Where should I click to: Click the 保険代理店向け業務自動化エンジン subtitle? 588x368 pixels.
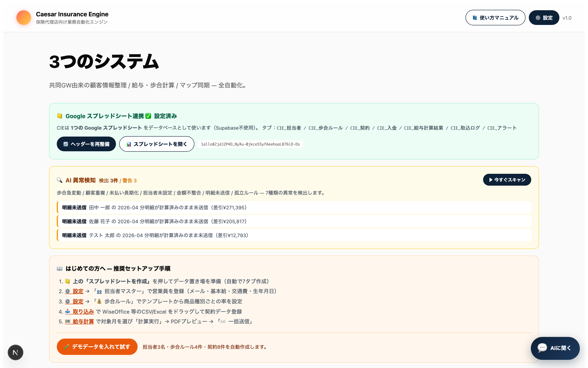(x=72, y=22)
